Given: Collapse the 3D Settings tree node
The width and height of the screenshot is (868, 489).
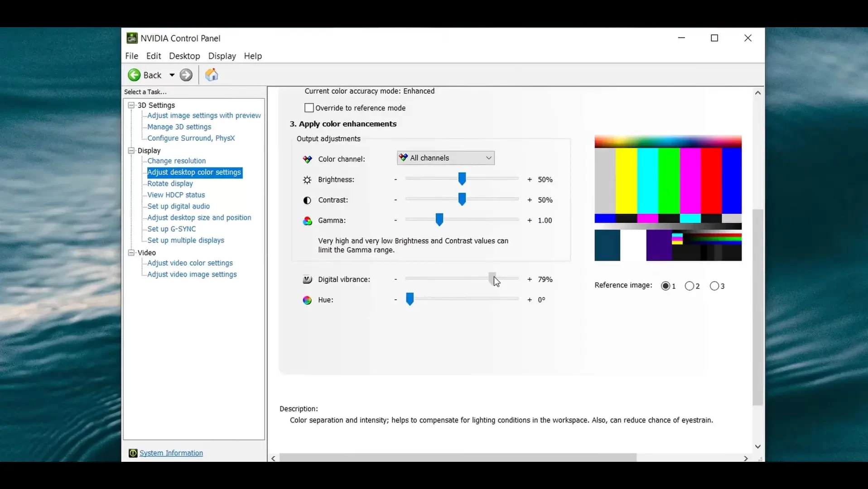Looking at the screenshot, I should coord(131,105).
